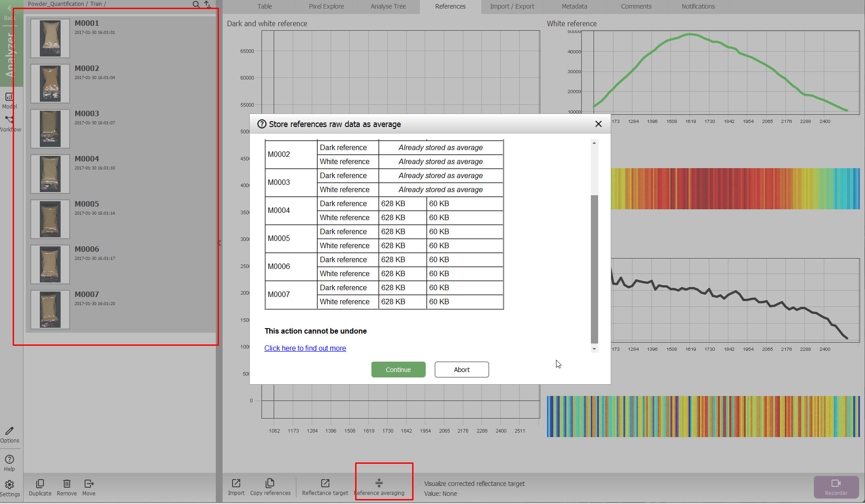Open the 'Click here to find out more' link
This screenshot has height=504, width=865.
tap(305, 348)
